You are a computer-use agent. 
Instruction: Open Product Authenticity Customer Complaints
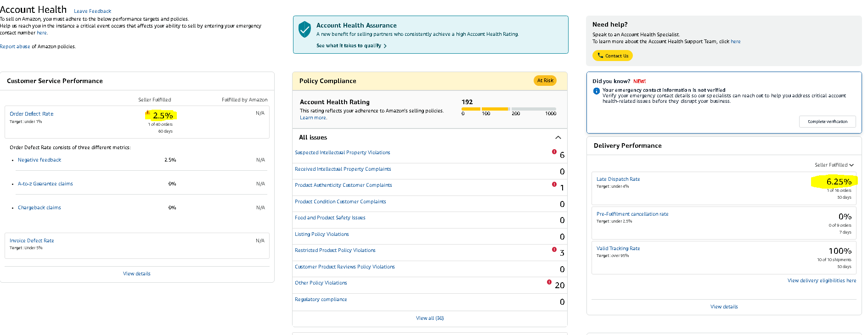point(344,185)
